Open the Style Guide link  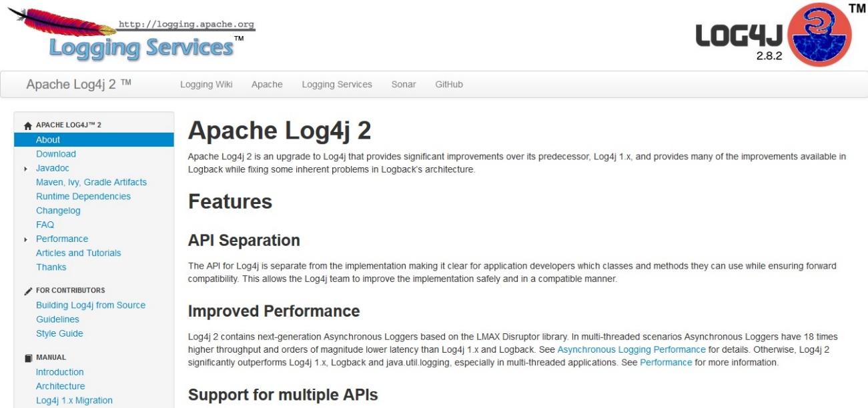pos(59,333)
